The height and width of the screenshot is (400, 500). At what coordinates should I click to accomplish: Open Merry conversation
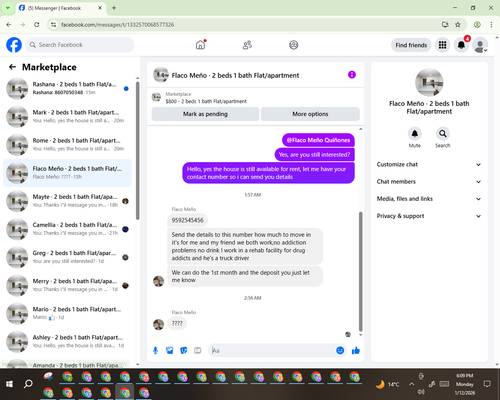[67, 285]
